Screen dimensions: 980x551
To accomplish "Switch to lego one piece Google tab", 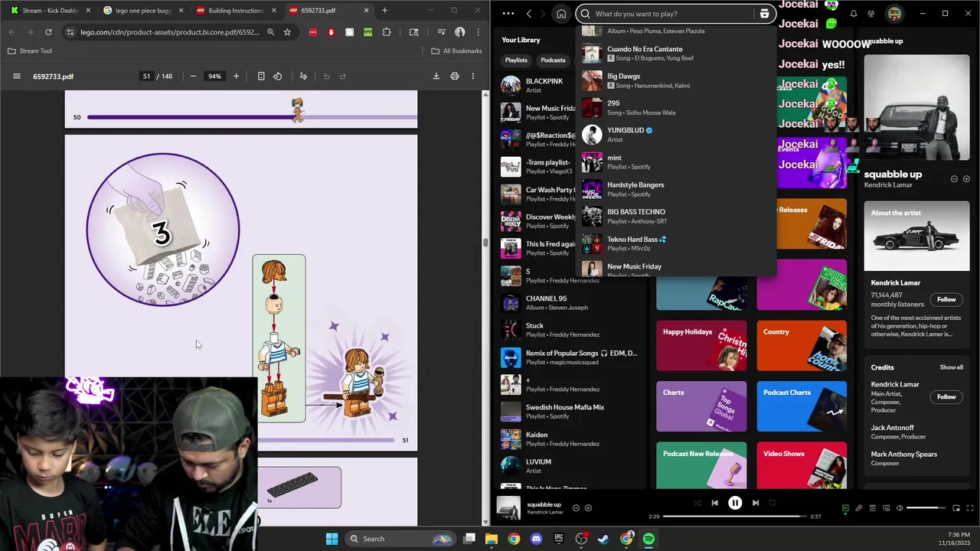I will point(143,11).
